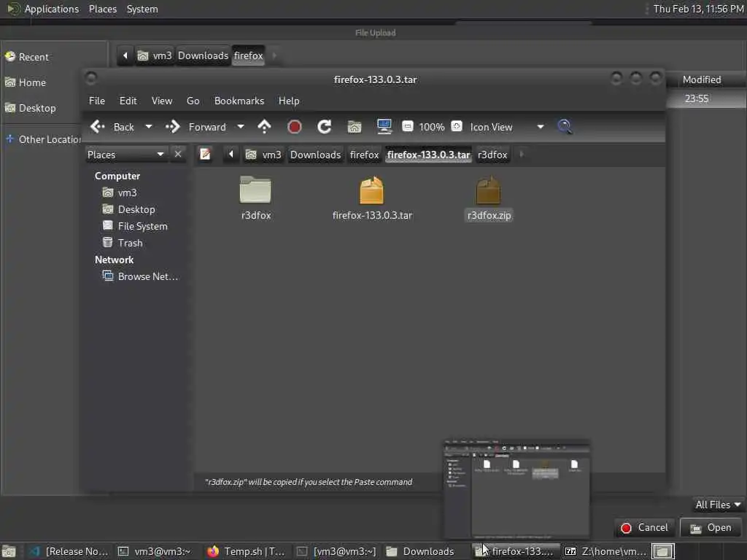
Task: Open the Bookmarks menu
Action: pyautogui.click(x=239, y=101)
